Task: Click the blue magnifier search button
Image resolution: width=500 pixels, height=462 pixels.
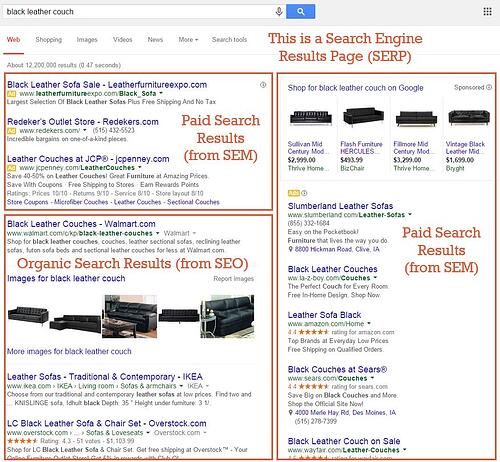Action: [300, 12]
